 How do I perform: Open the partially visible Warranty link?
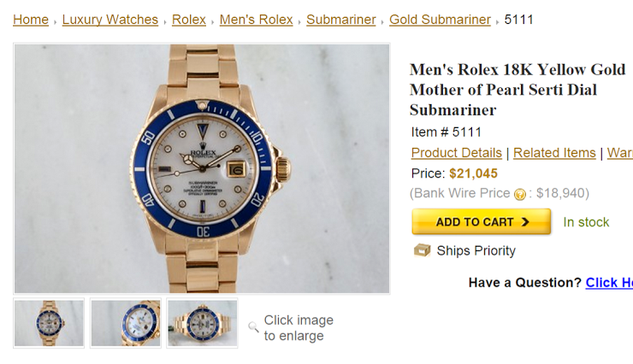tap(619, 153)
